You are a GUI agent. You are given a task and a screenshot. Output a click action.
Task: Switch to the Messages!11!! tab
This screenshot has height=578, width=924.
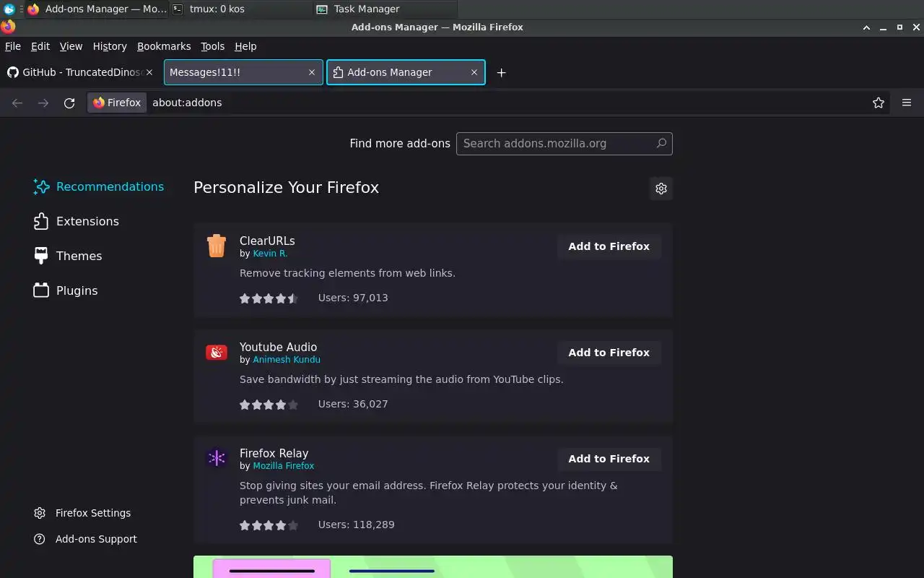click(243, 72)
